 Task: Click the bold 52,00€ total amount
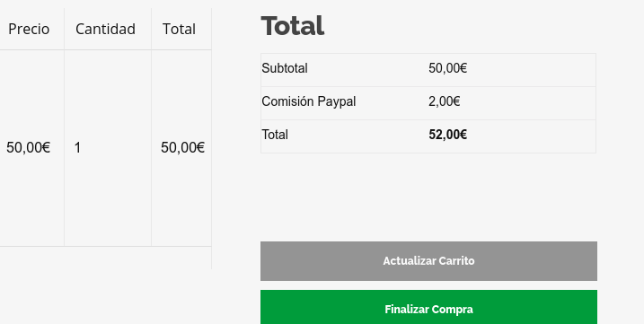coord(447,135)
